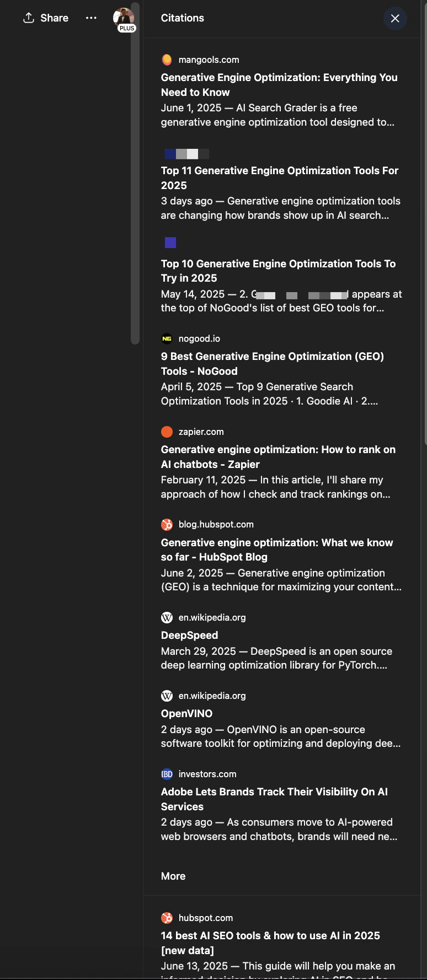Click the More section heading
The image size is (427, 980).
tap(173, 876)
